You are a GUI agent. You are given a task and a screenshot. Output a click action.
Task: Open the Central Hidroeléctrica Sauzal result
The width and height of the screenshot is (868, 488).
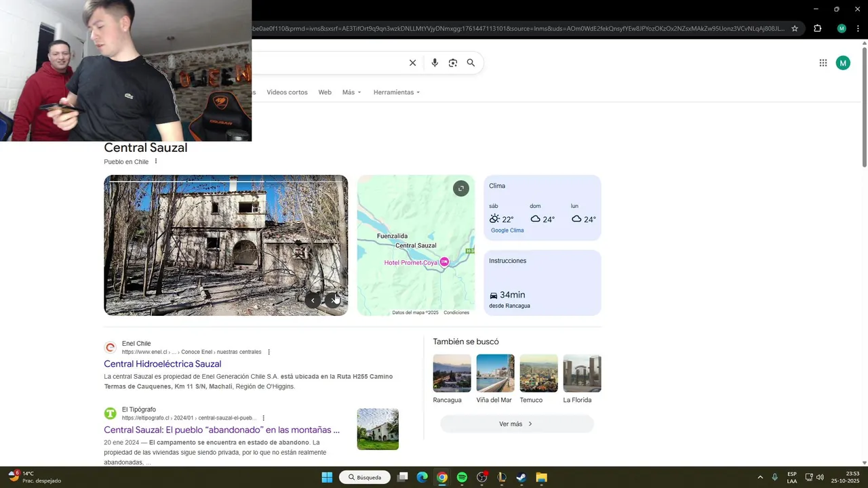162,364
